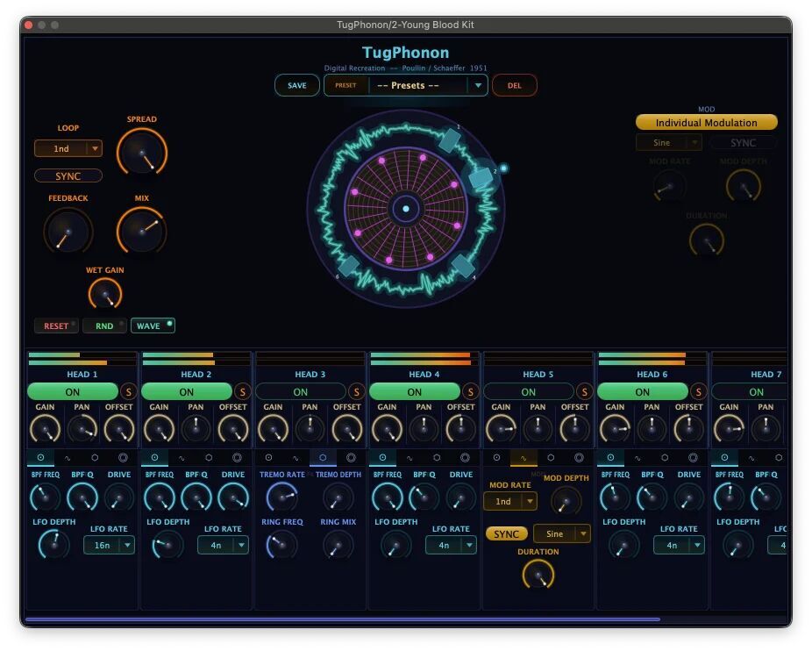Click the Individual Modulation button

[707, 122]
